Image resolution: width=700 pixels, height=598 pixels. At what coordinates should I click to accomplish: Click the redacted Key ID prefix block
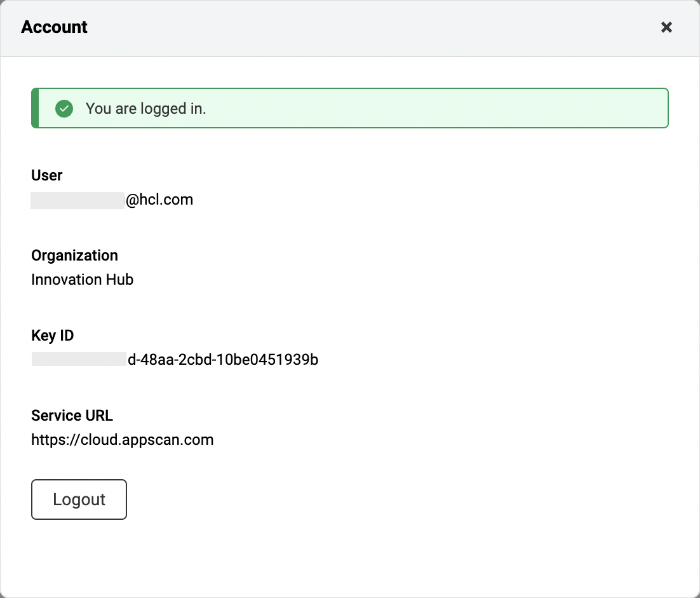(79, 360)
